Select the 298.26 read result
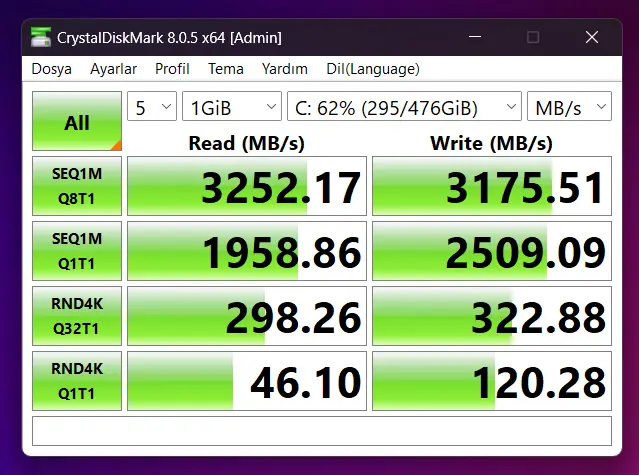 [247, 316]
